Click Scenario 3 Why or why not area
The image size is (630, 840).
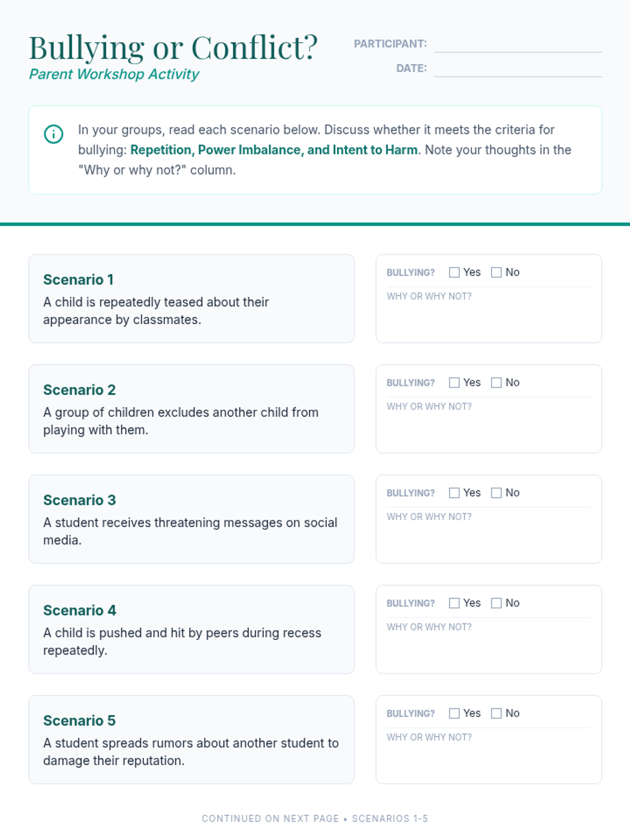(489, 533)
